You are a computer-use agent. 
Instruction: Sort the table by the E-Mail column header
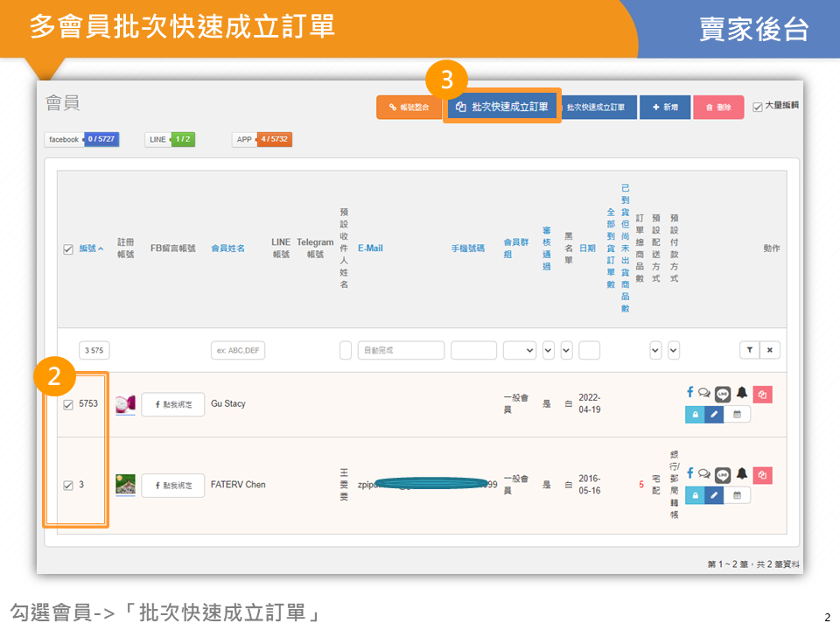370,248
